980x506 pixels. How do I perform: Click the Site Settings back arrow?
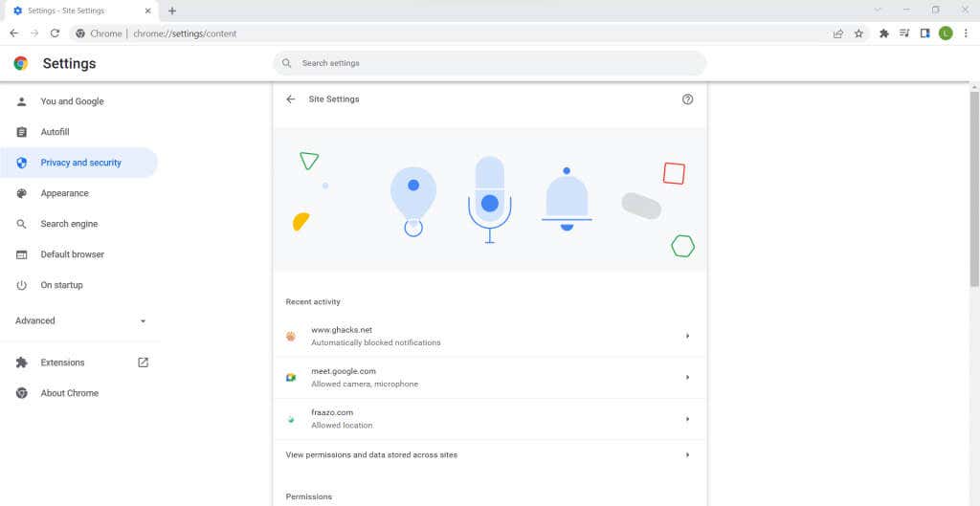[291, 99]
